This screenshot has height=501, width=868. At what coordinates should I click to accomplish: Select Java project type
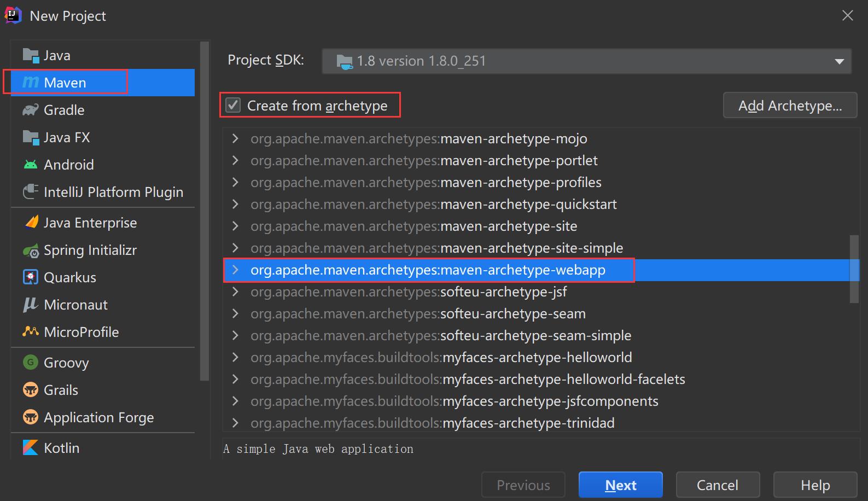[103, 55]
